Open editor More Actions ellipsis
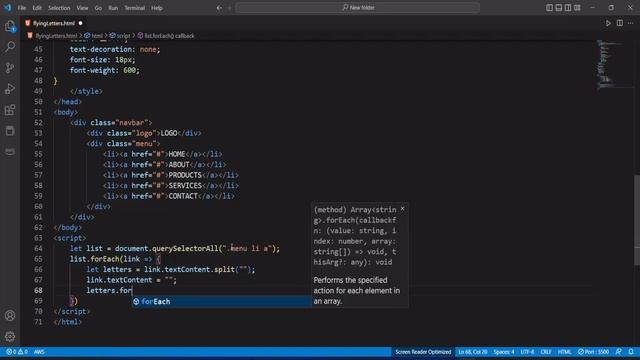Screen dimensions: 640x360 631,23
